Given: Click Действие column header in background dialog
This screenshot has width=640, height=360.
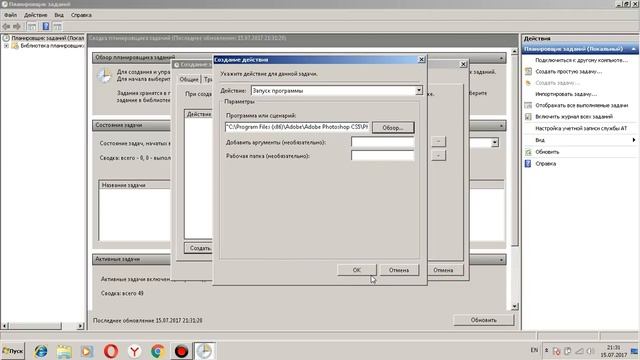Looking at the screenshot, I should [199, 114].
